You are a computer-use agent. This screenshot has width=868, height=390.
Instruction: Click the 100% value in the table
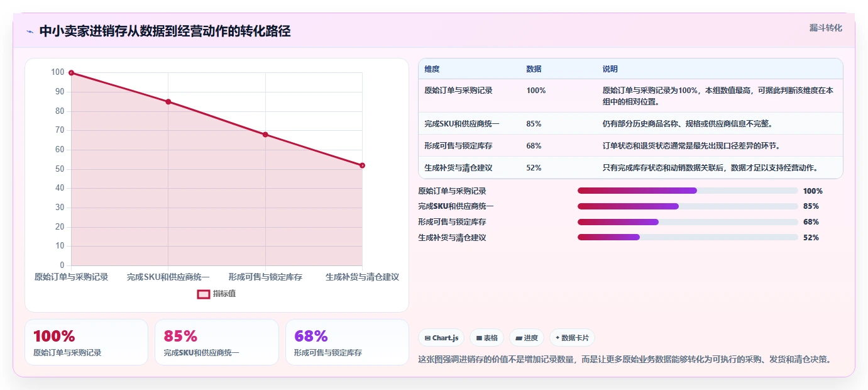pos(536,91)
